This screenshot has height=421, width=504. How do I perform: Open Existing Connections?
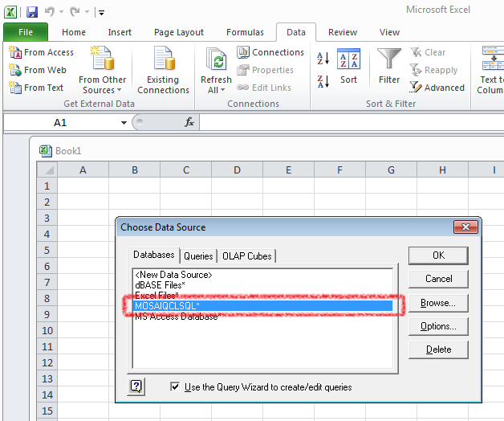click(163, 70)
